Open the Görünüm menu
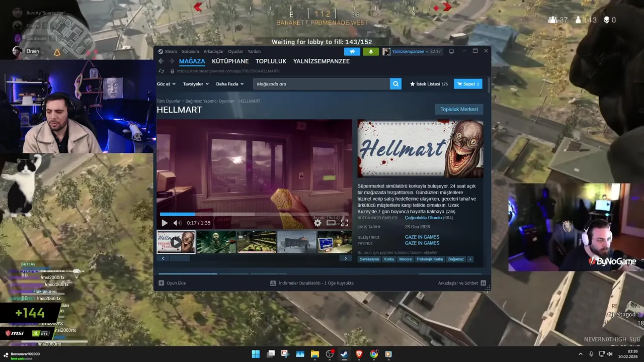 click(x=190, y=51)
